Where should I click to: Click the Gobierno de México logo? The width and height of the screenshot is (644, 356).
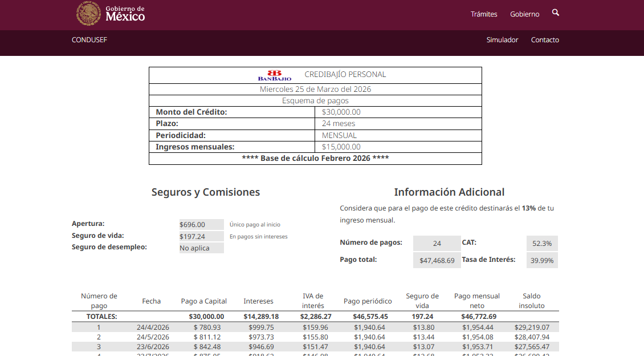point(111,14)
